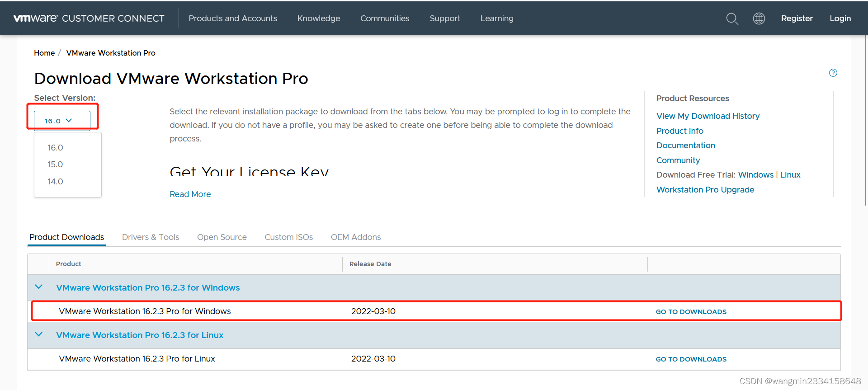Open Products and Accounts menu
This screenshot has height=390, width=868.
(x=233, y=19)
